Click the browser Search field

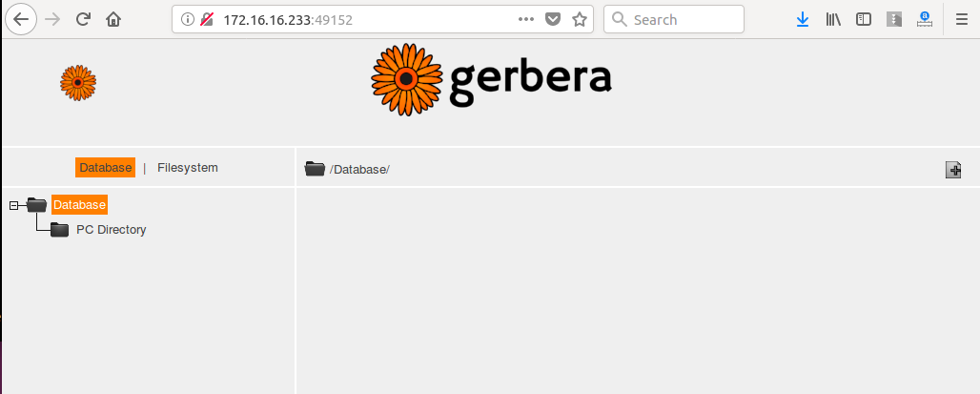point(674,19)
